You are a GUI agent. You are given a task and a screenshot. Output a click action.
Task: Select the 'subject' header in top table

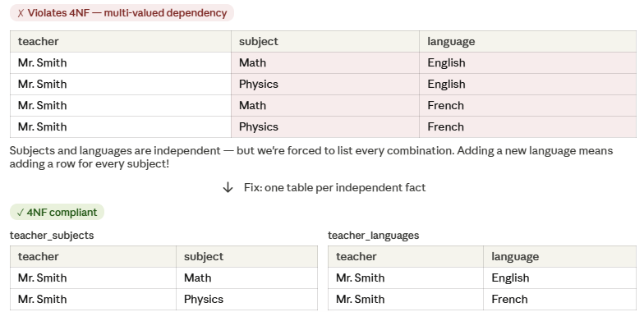tap(325, 41)
